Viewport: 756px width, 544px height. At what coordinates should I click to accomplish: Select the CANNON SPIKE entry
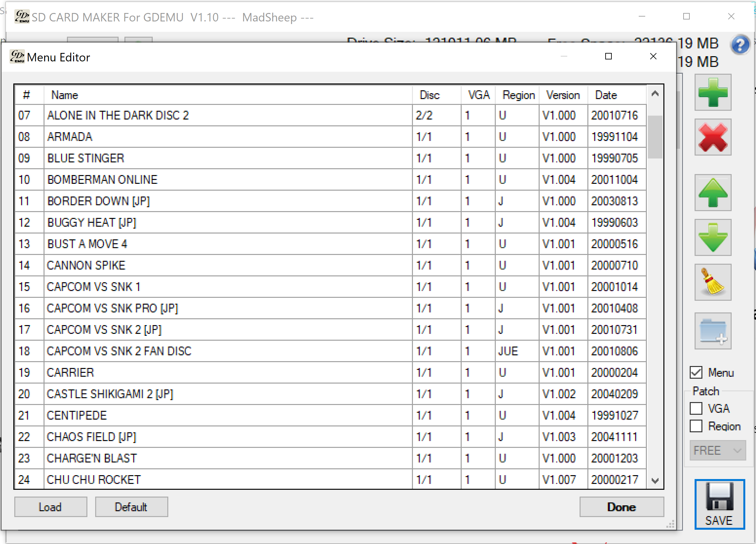click(x=330, y=265)
